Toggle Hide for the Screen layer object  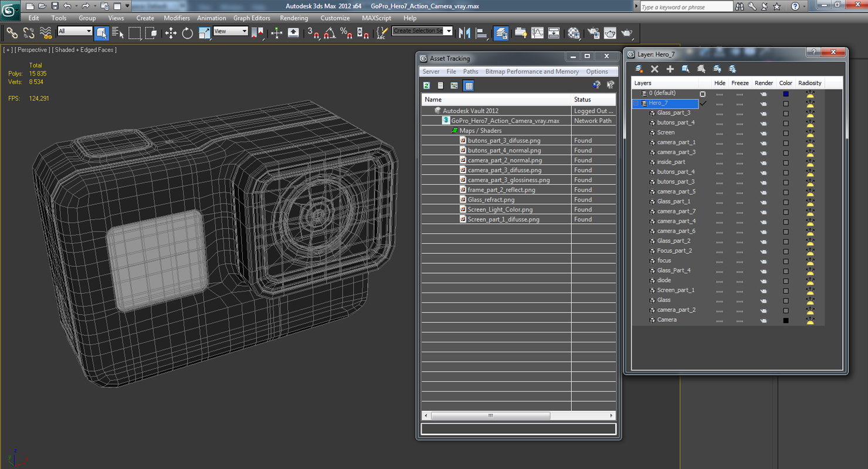720,133
